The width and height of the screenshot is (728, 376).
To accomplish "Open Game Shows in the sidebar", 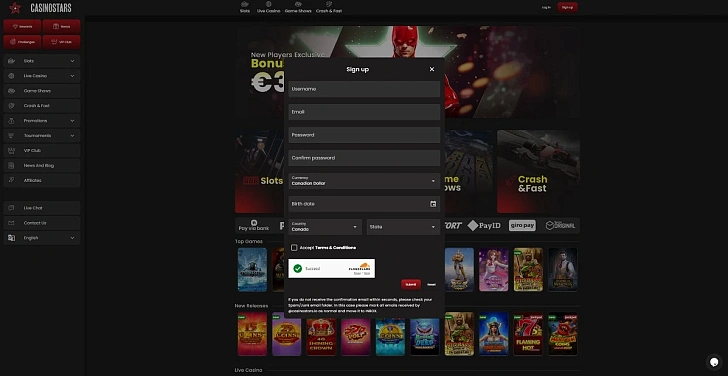I will coord(42,91).
